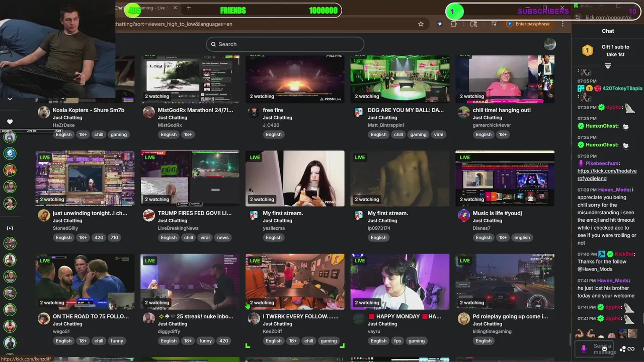
Task: Click the 'news' tag under LiveBreakingNews
Action: click(x=223, y=237)
